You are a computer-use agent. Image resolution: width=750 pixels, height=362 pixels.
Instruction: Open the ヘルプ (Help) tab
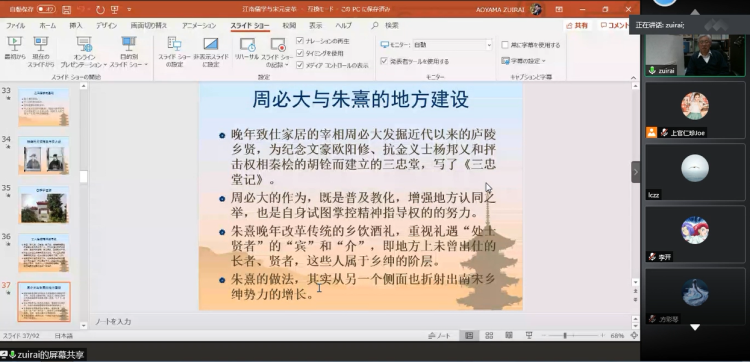pyautogui.click(x=343, y=25)
